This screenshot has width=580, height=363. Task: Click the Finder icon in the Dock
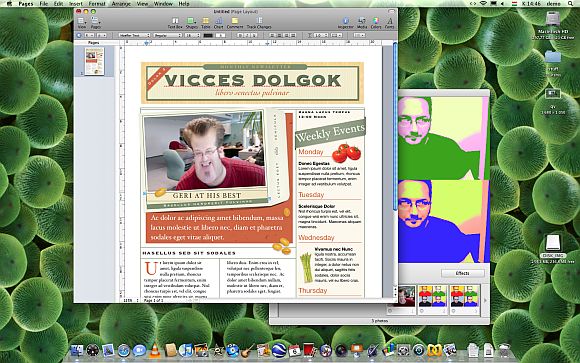coord(77,350)
